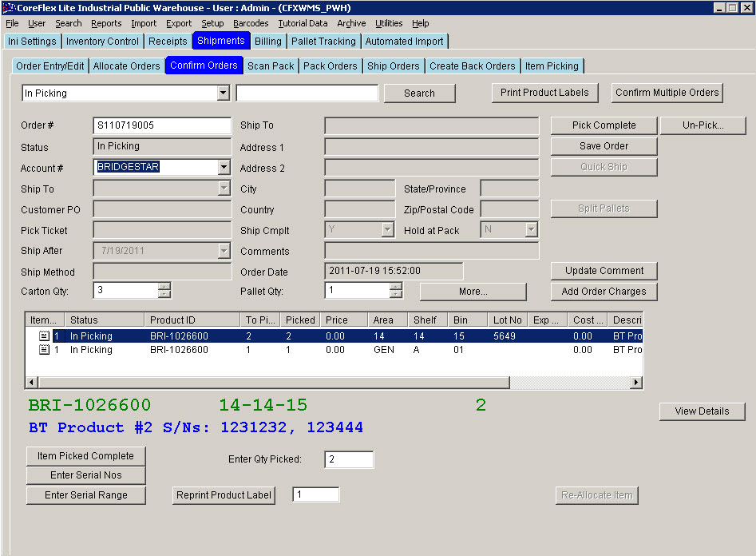Open the Scan Pack sub-tab
Viewport: 756px width, 556px height.
click(271, 66)
